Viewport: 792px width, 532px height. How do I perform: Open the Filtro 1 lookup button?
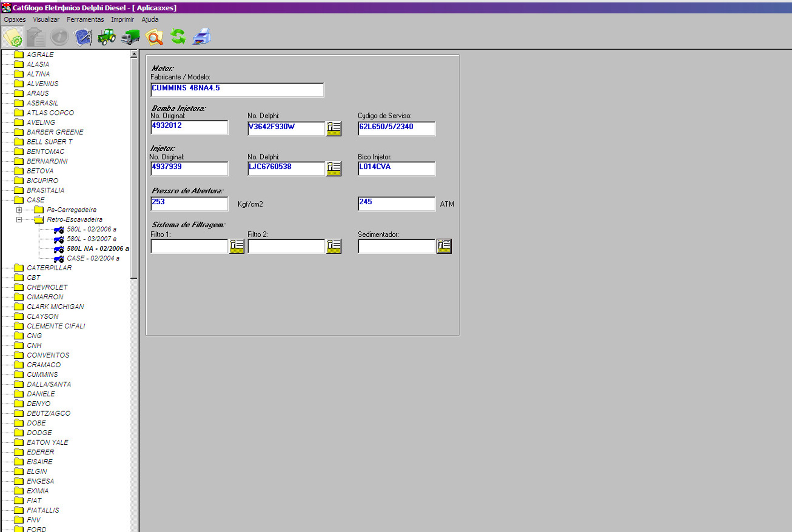[x=237, y=246]
